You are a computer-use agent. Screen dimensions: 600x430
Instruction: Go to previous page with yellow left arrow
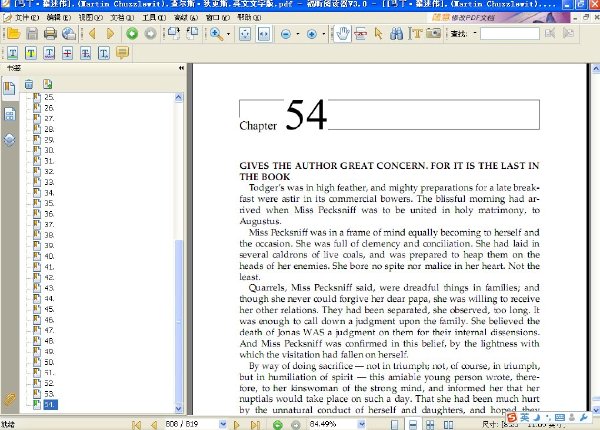pos(92,34)
